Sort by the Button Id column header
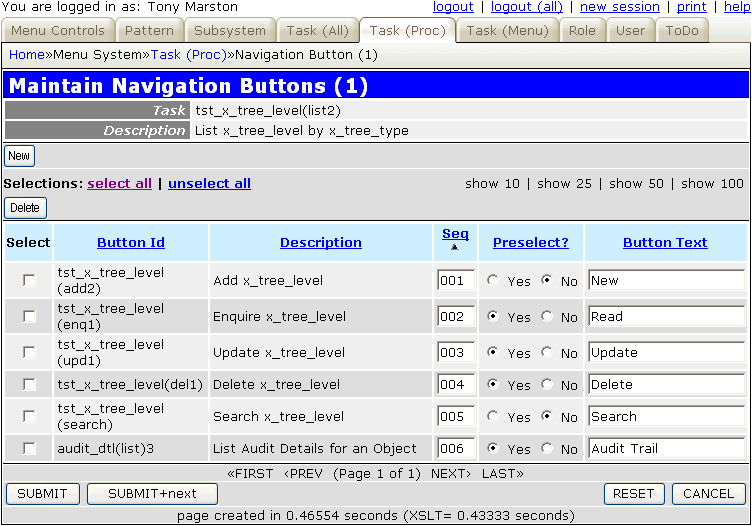 [131, 242]
